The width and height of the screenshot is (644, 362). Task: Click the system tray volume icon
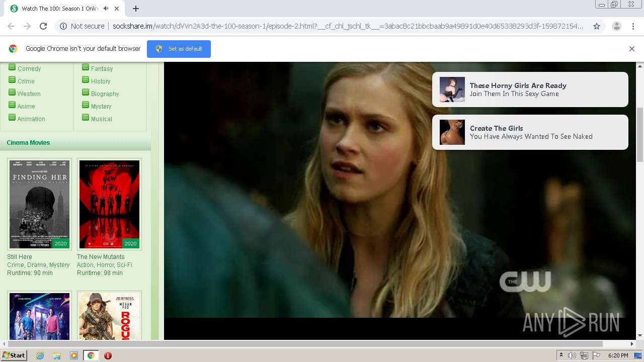pyautogui.click(x=572, y=355)
